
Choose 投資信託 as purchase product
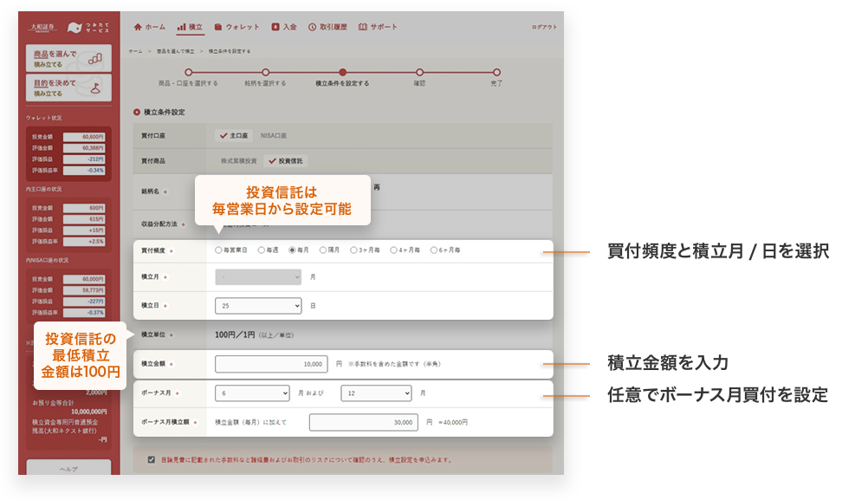(286, 161)
